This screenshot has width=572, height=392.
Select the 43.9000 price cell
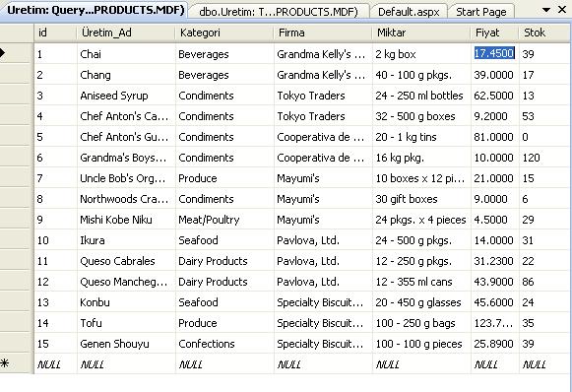tap(494, 282)
